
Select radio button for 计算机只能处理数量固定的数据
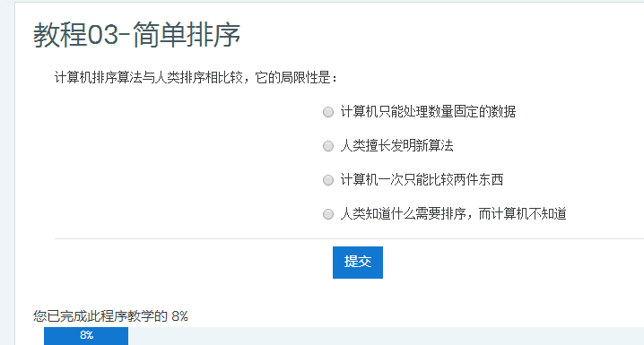tap(328, 112)
